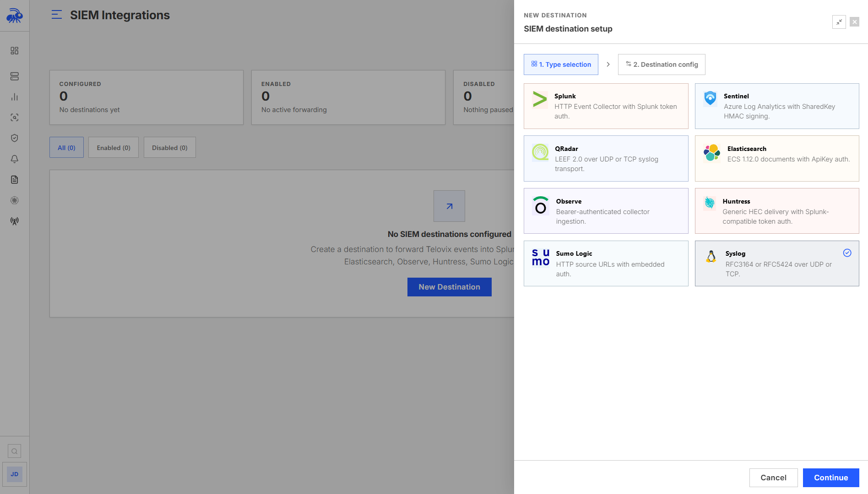This screenshot has height=494, width=868.
Task: Click the Disabled stats card
Action: point(484,97)
